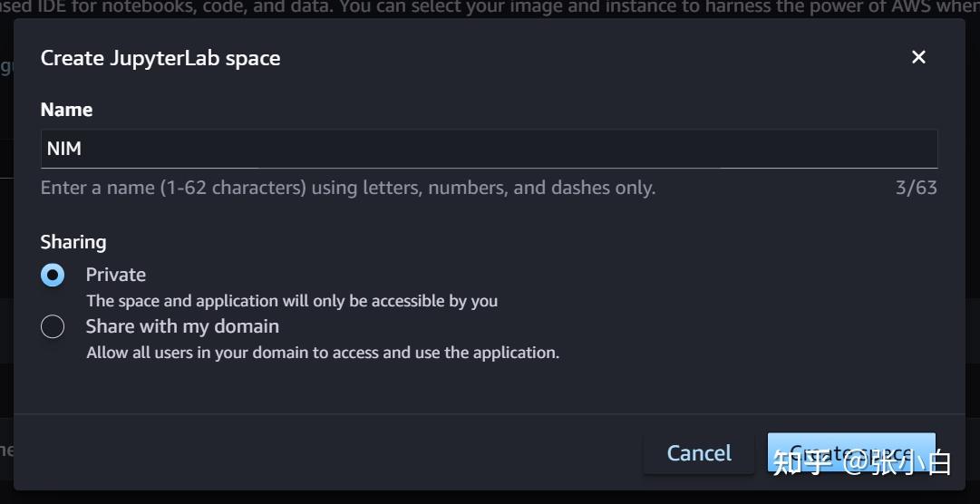
Task: Click the "Share with my domain" label
Action: [182, 326]
